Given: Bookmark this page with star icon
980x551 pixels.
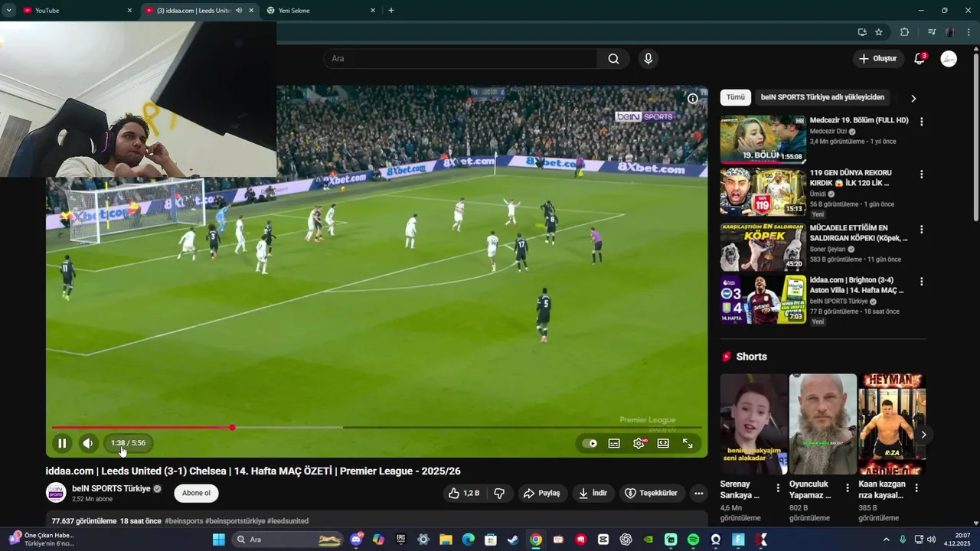Looking at the screenshot, I should 879,32.
